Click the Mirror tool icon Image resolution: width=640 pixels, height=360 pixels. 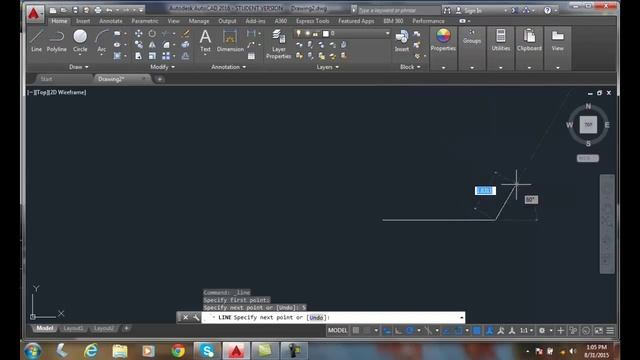152,44
